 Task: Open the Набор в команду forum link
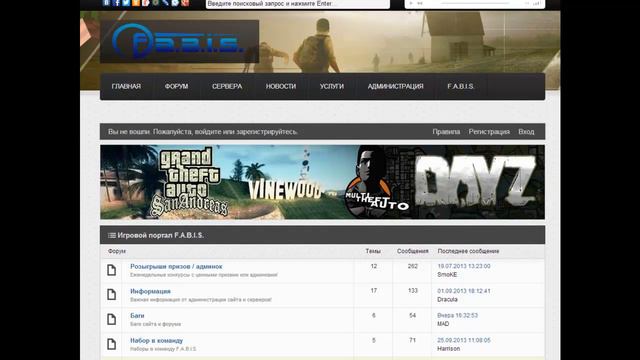[x=156, y=340]
